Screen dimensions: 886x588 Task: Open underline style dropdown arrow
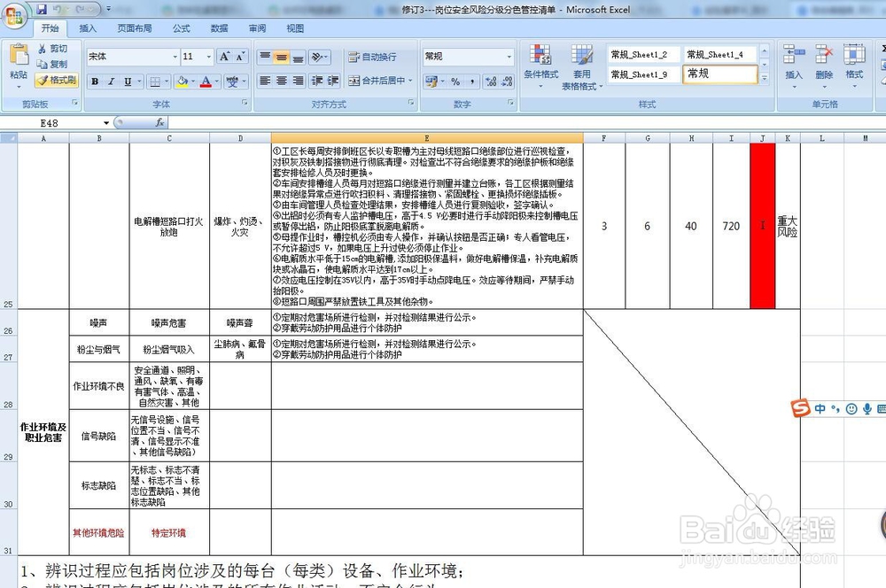pyautogui.click(x=139, y=81)
